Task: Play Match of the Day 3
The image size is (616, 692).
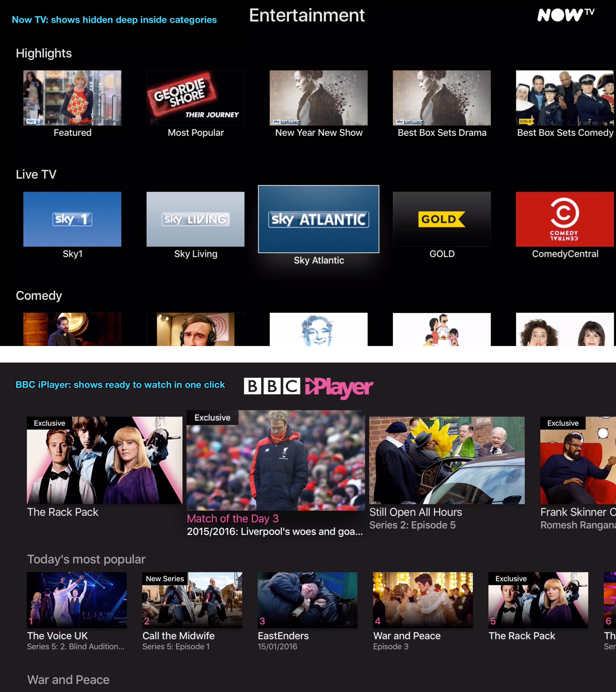Action: pyautogui.click(x=276, y=460)
